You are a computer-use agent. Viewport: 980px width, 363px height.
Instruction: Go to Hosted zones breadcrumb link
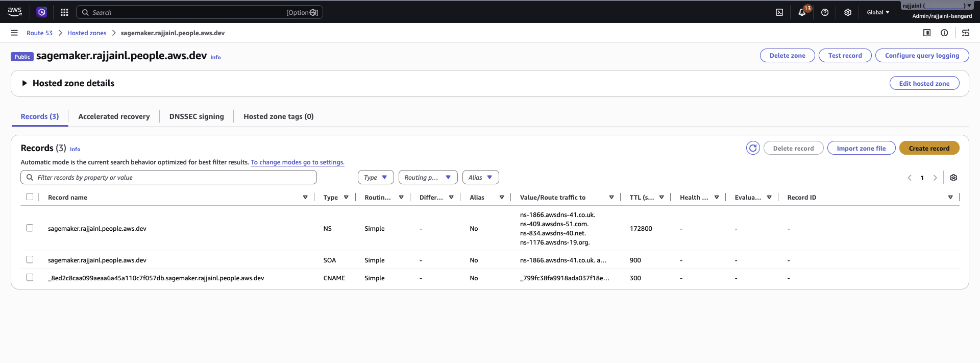point(87,33)
